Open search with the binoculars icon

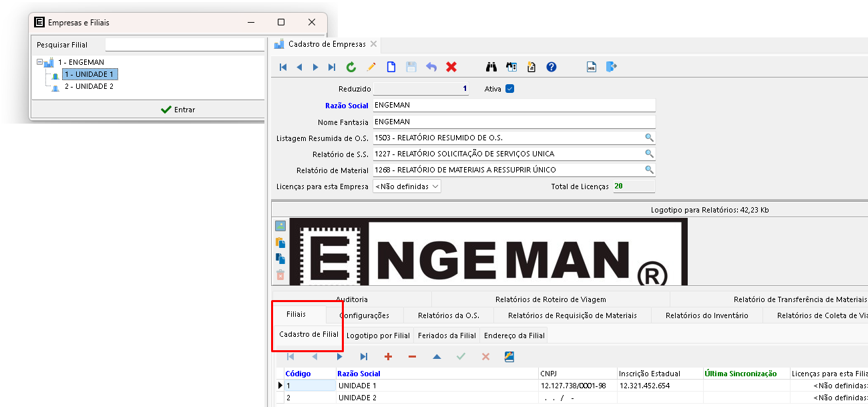pyautogui.click(x=492, y=67)
